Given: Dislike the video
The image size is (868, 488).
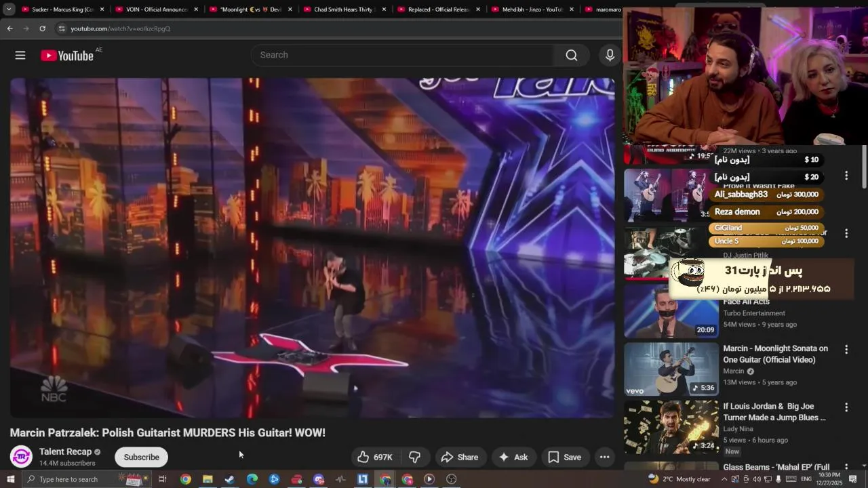Looking at the screenshot, I should click(415, 457).
